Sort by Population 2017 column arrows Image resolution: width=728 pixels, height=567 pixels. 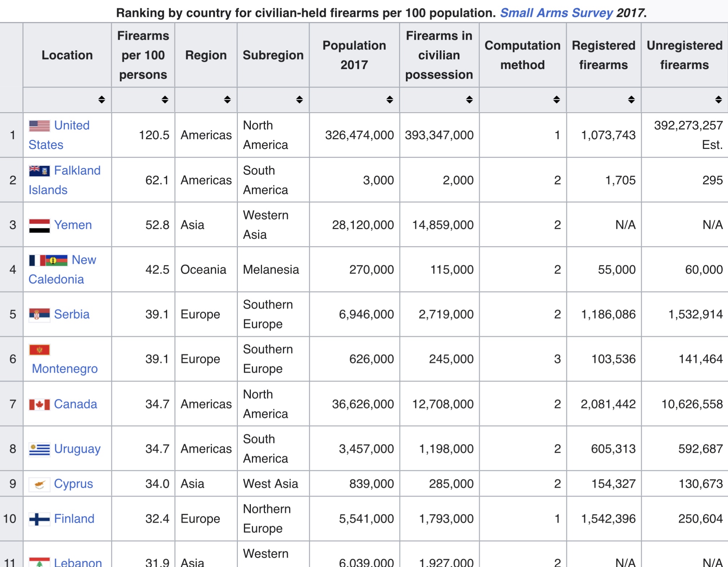click(389, 100)
